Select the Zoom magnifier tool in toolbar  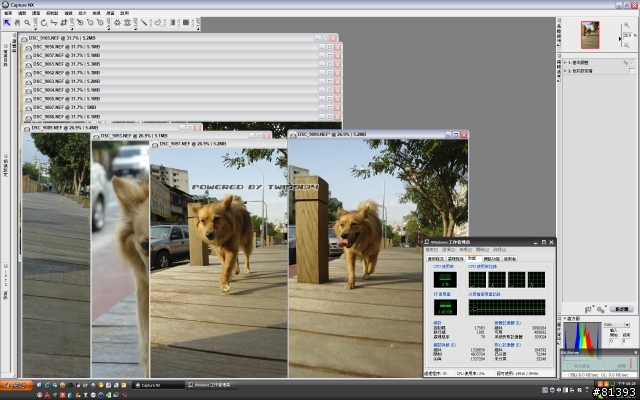coord(27,22)
